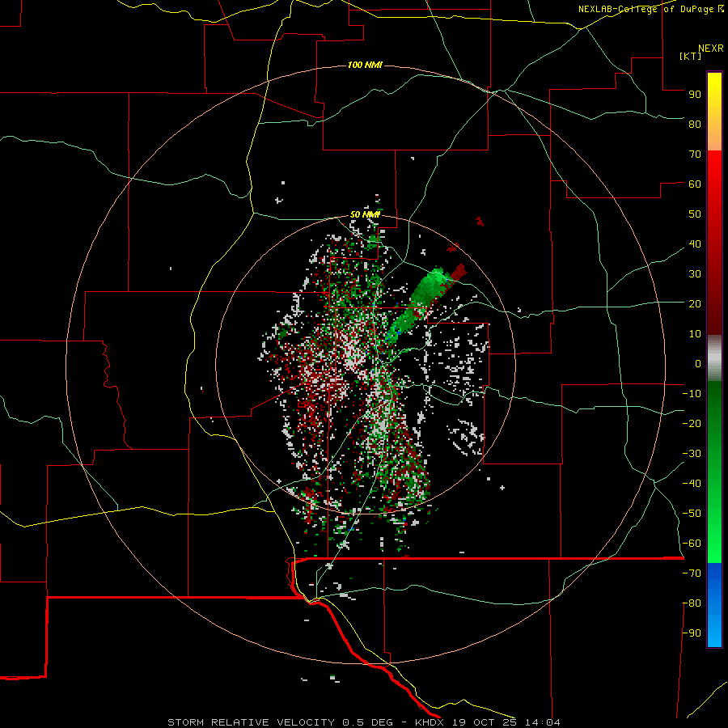The height and width of the screenshot is (728, 728).
Task: Click the -10 value on velocity scale
Action: [x=692, y=394]
